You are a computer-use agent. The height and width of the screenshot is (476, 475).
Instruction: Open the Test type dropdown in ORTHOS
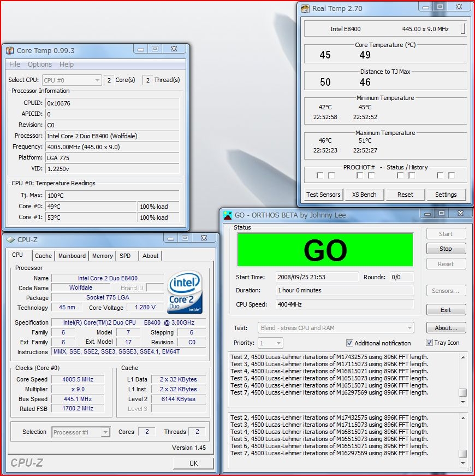coord(336,328)
